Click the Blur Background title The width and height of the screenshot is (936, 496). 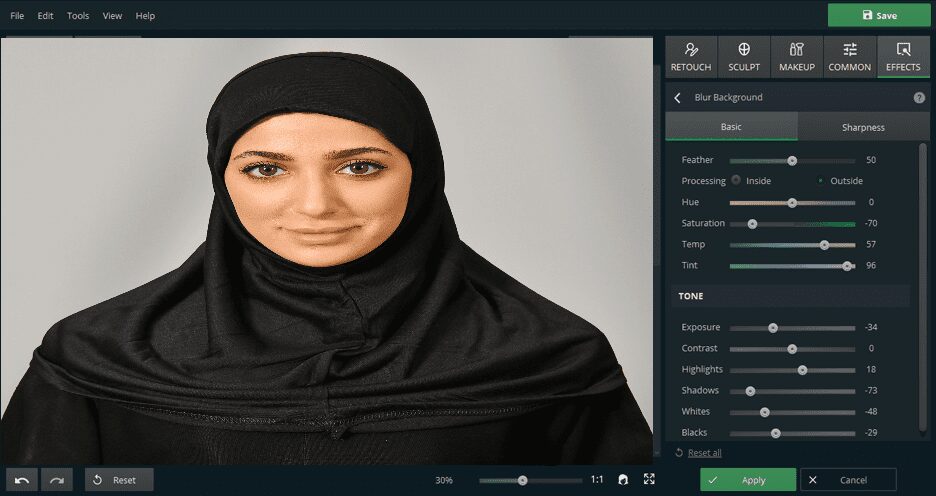pos(728,97)
